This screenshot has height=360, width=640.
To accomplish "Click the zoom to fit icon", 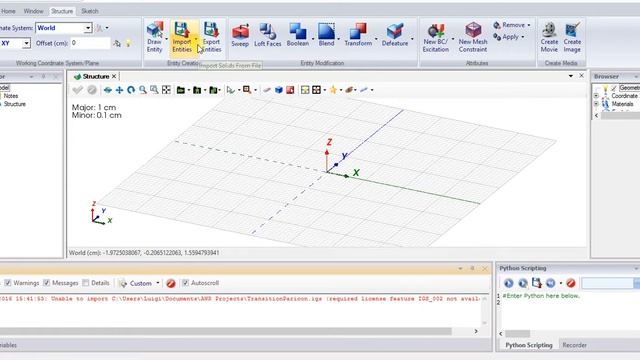I will (166, 90).
